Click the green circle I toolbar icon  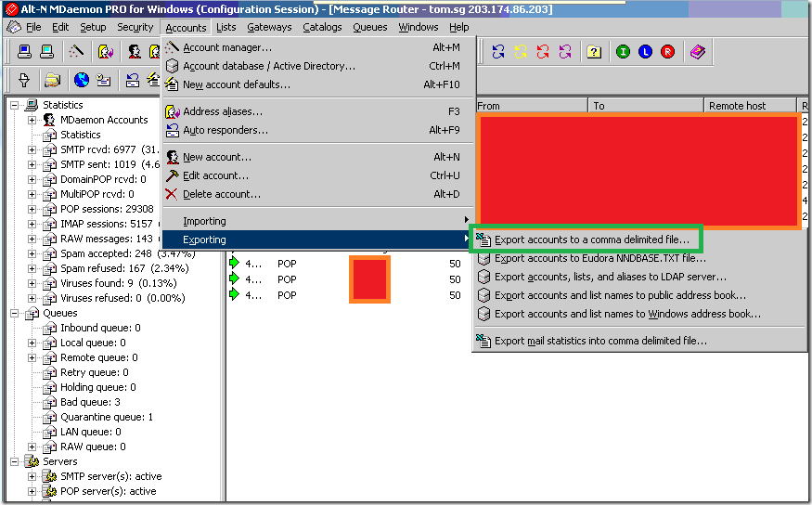point(623,51)
